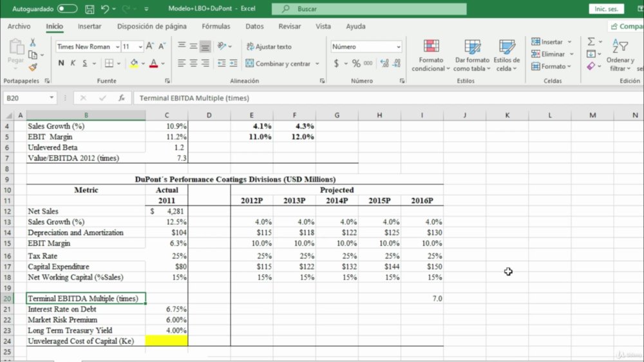Click the Copy icon

coord(33,55)
